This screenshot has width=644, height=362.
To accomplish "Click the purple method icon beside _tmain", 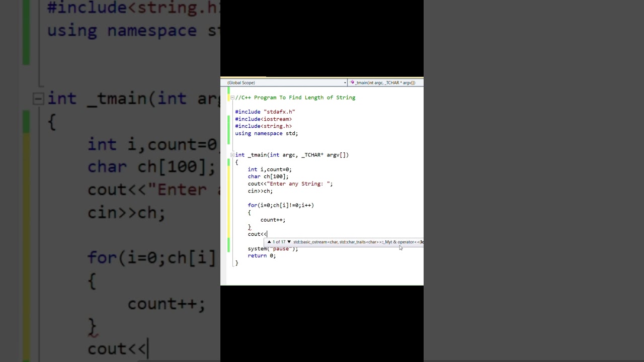I will click(352, 82).
